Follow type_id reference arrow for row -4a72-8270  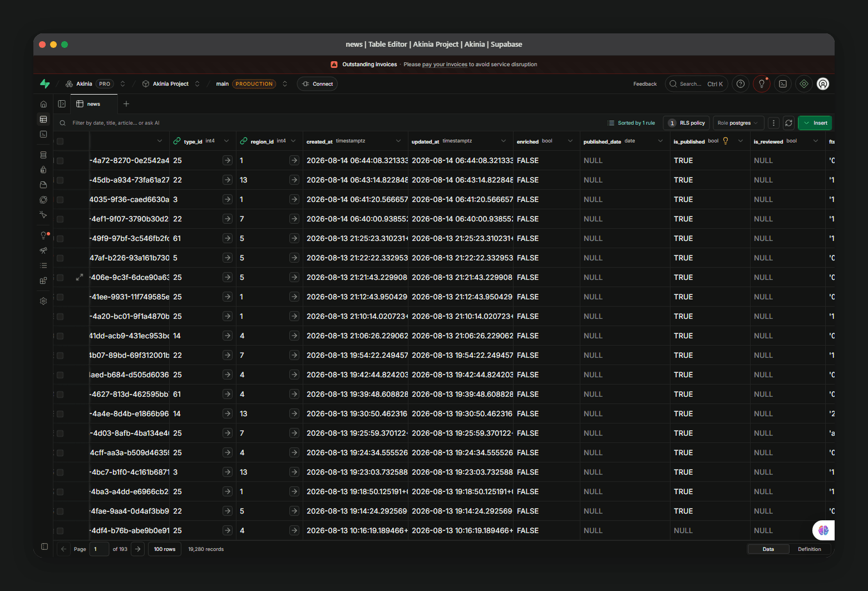227,160
